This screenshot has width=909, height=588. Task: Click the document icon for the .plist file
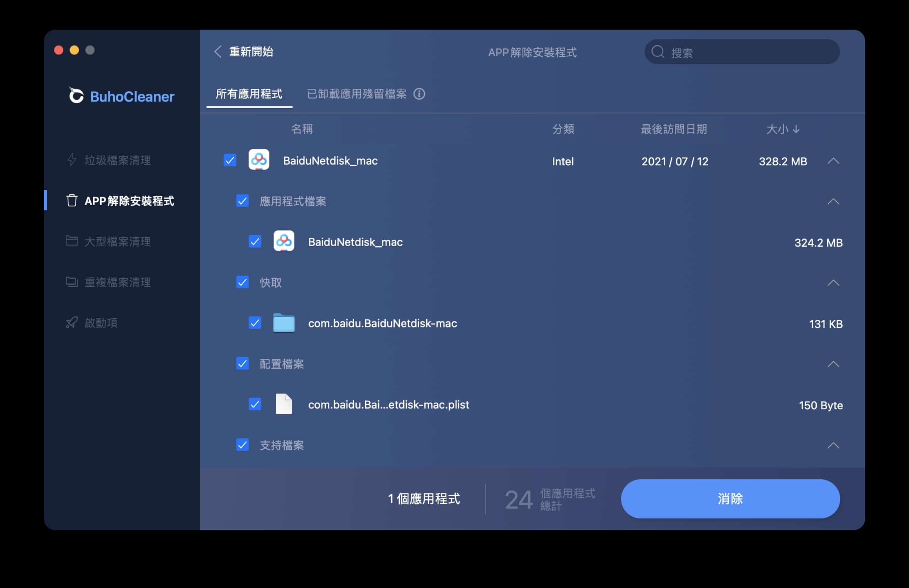point(284,404)
